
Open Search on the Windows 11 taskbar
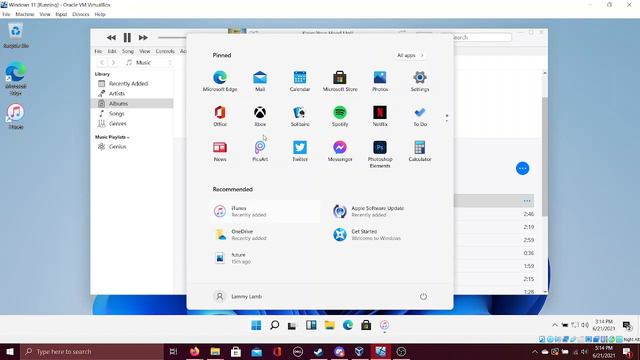[x=275, y=325]
